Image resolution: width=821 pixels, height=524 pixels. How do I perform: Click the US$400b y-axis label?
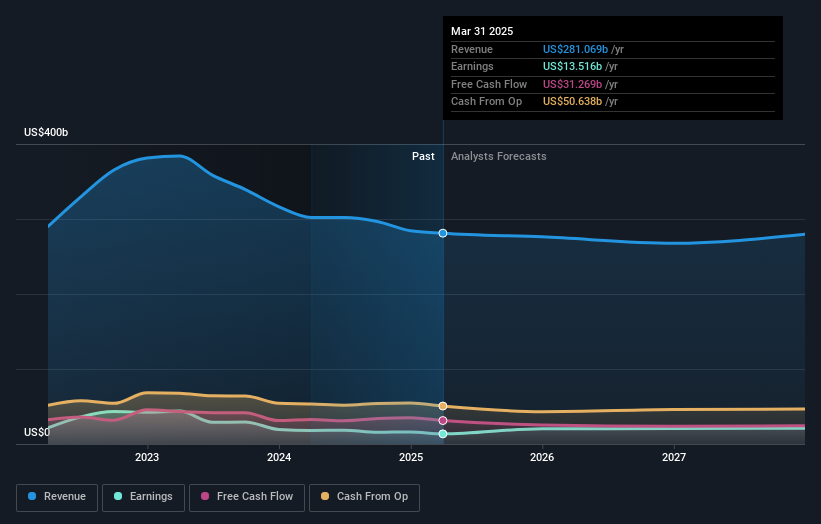46,132
